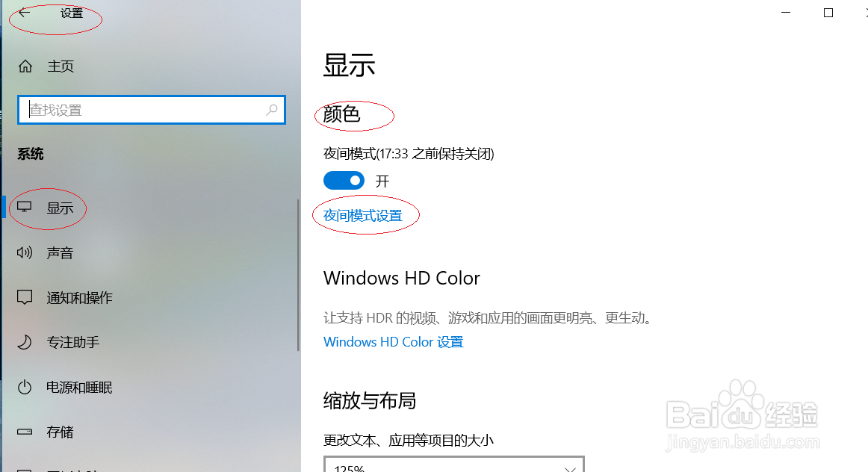
Task: Expand the 125% scaling dropdown
Action: point(454,465)
